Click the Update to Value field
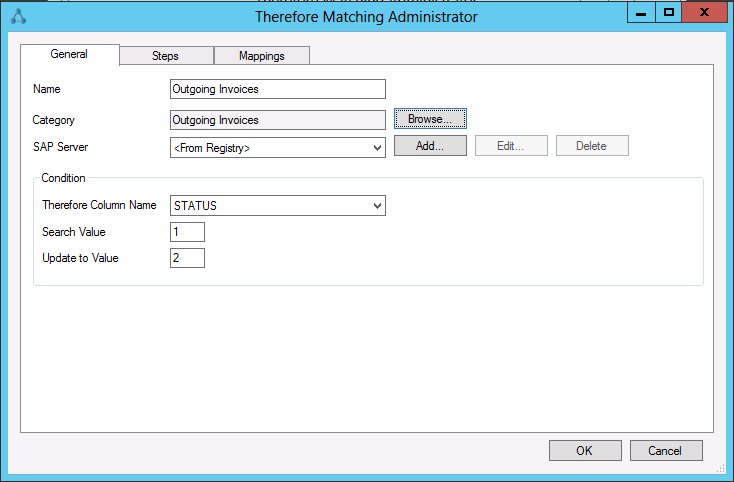 point(187,258)
